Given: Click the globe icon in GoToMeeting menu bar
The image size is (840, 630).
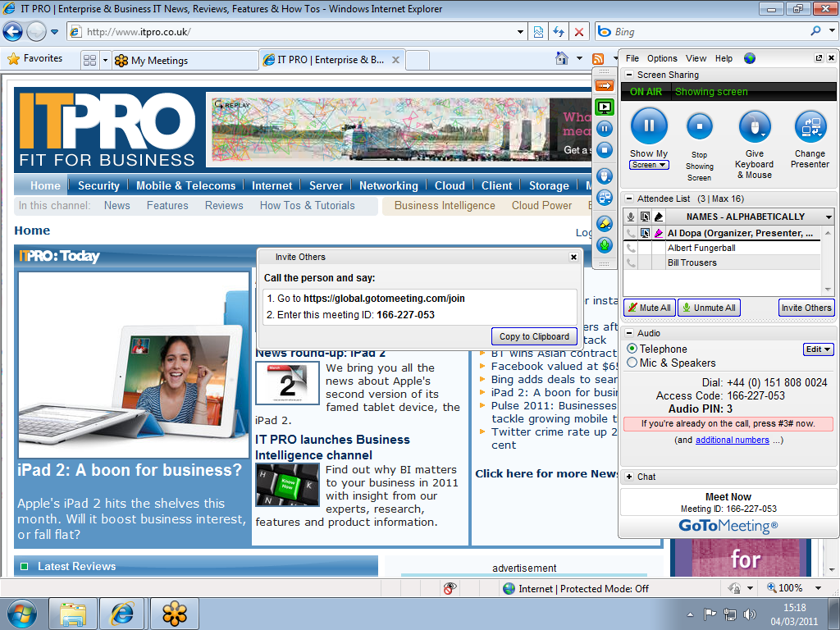Looking at the screenshot, I should pos(750,58).
